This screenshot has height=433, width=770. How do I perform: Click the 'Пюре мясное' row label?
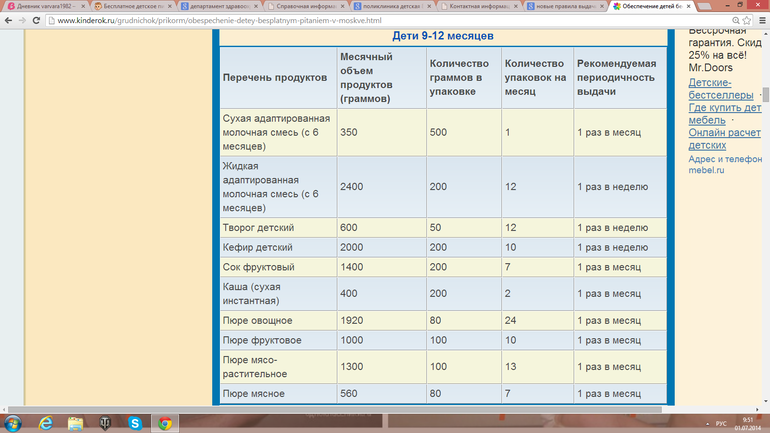[x=253, y=394]
